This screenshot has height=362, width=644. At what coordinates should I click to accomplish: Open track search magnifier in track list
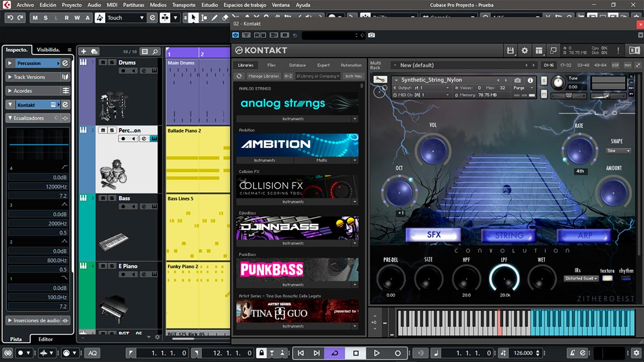155,51
